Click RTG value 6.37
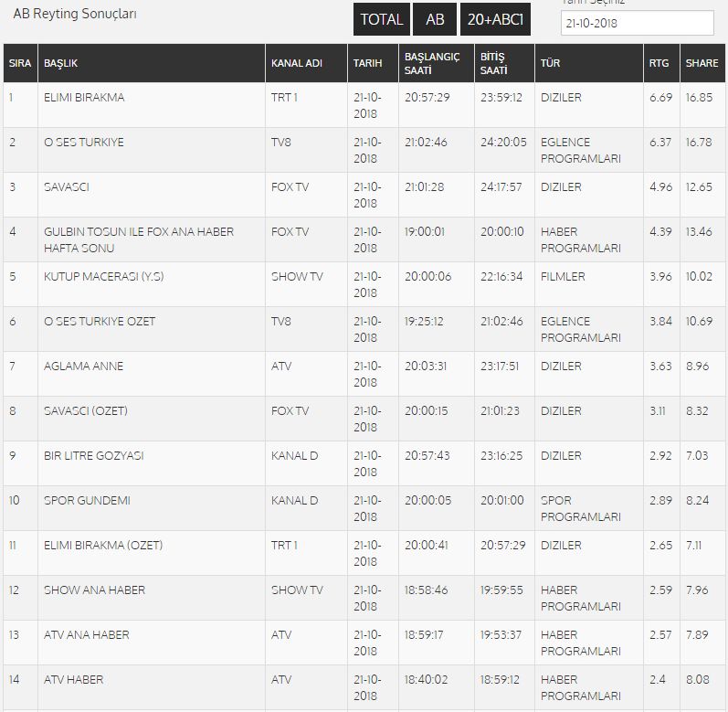 tap(660, 142)
